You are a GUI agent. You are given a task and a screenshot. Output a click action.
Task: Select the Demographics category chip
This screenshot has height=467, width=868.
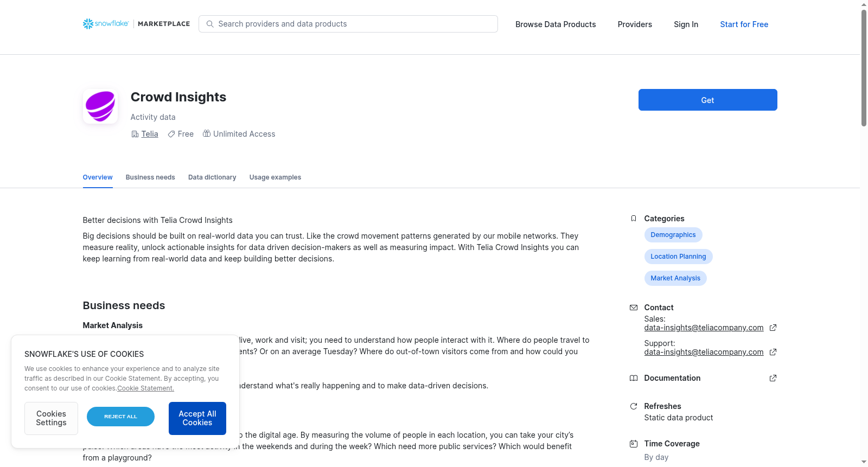pos(673,235)
